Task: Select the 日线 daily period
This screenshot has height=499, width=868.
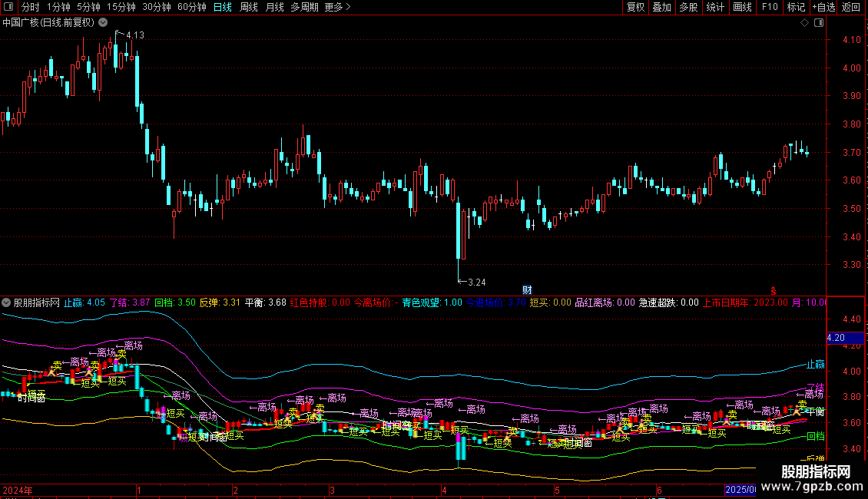Action: 223,7
